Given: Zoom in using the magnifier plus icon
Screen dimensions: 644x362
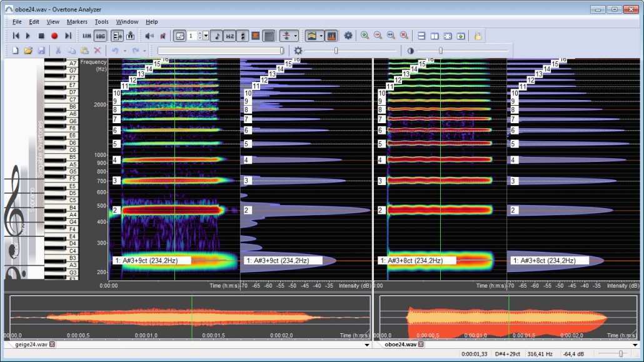Looking at the screenshot, I should tap(366, 36).
